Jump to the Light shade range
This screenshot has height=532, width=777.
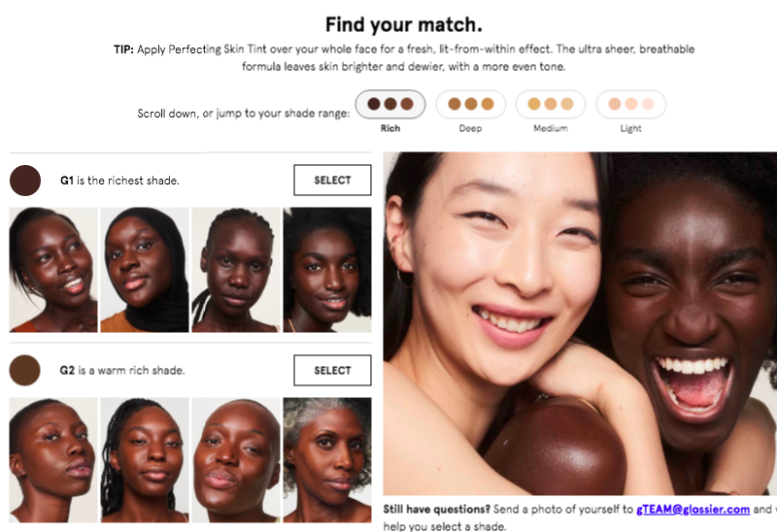(630, 104)
